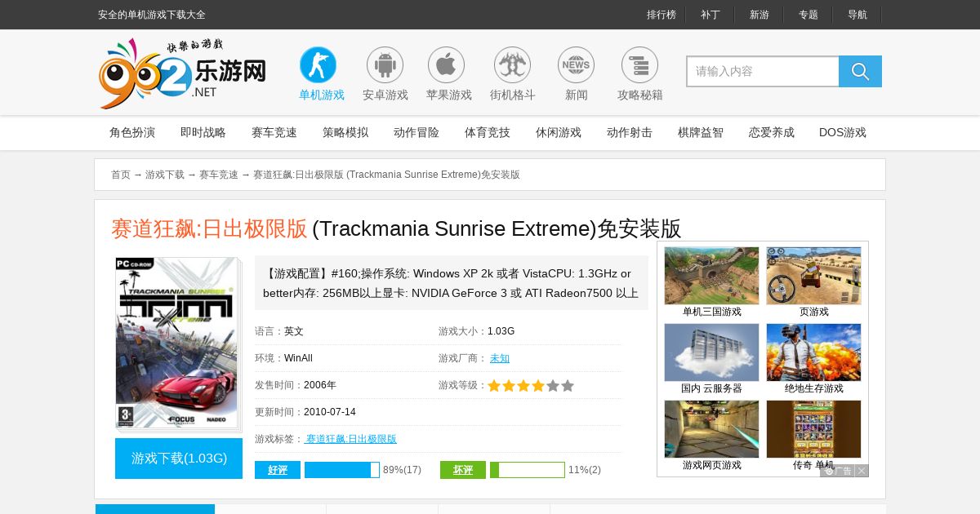Open 专题 in the top bar
This screenshot has height=514, width=980.
[808, 15]
